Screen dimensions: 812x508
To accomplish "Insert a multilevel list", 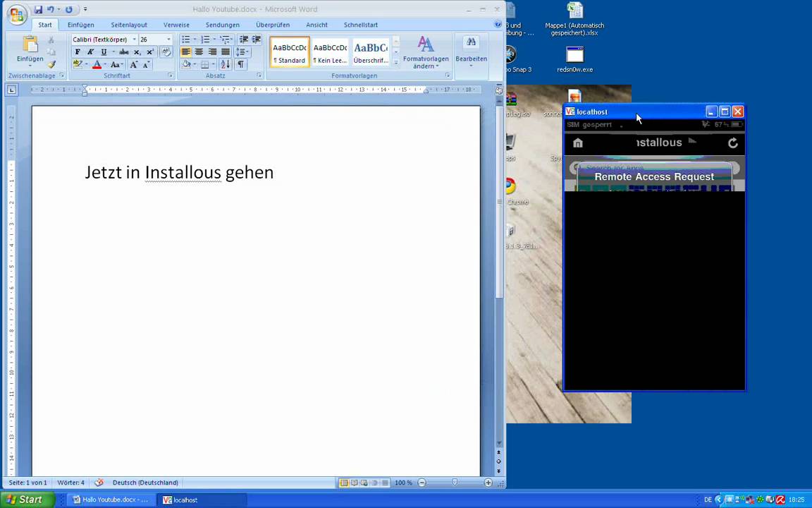I will click(224, 40).
